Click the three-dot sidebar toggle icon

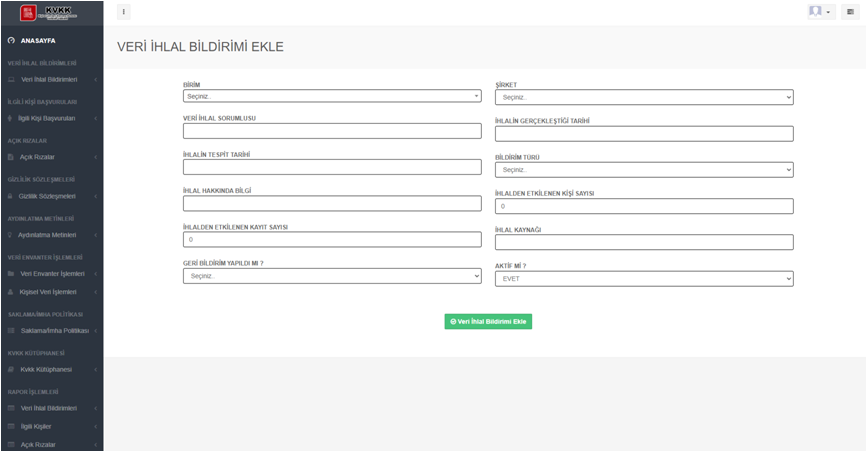123,13
